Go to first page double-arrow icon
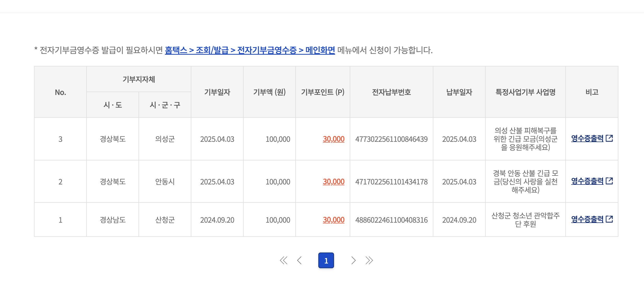This screenshot has height=303, width=644. click(x=284, y=260)
